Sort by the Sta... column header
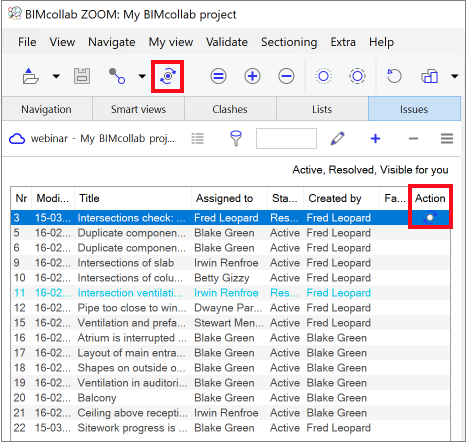The image size is (466, 443). click(x=285, y=198)
